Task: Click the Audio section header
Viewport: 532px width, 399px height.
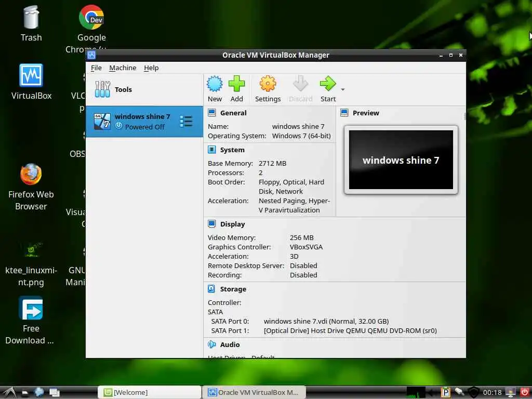Action: [230, 345]
